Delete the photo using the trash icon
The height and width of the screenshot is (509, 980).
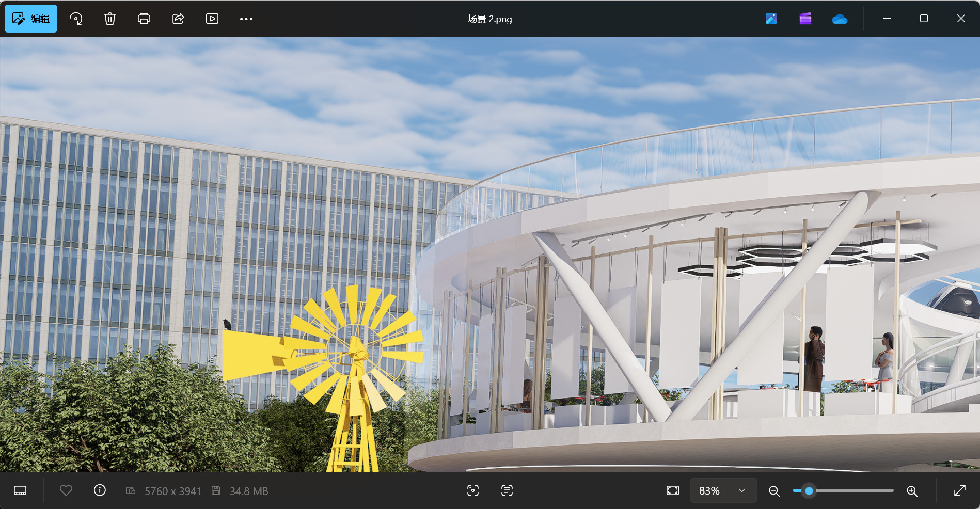click(x=110, y=19)
